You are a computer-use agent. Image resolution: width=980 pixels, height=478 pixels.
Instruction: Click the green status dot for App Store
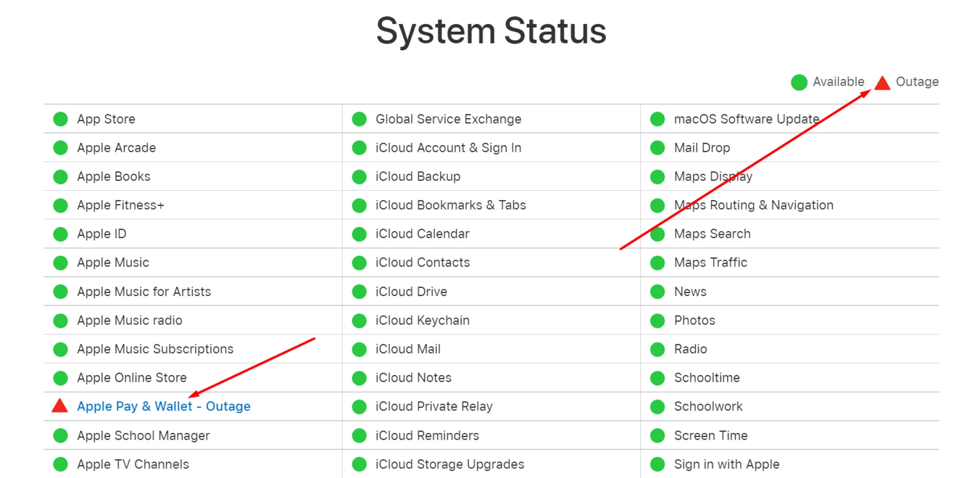coord(60,119)
